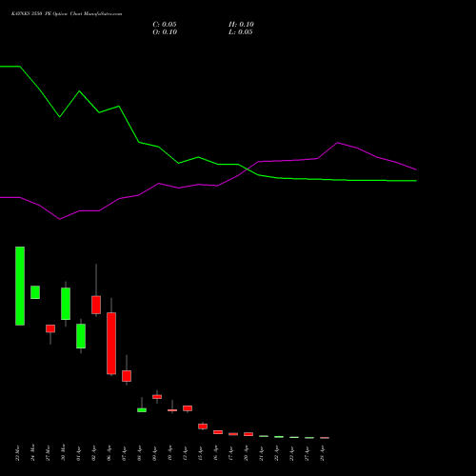Click the high value 'H: 0.10'
Screen dimensions: 476x476
(x=241, y=25)
